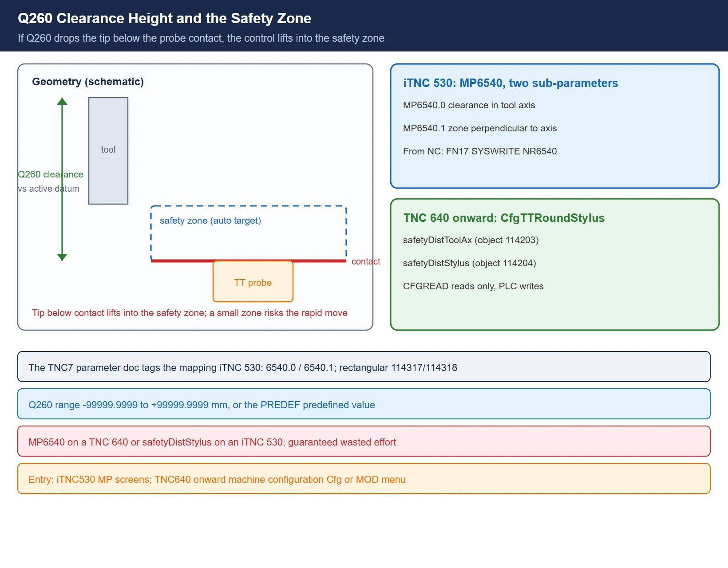This screenshot has height=568, width=728.
Task: Click the dashed safety zone rectangle
Action: click(249, 233)
